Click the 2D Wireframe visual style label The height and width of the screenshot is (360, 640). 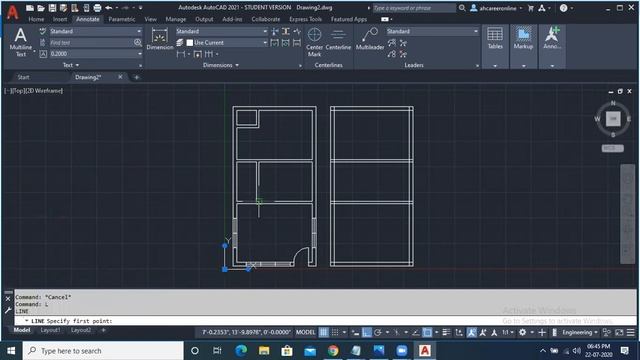point(45,91)
